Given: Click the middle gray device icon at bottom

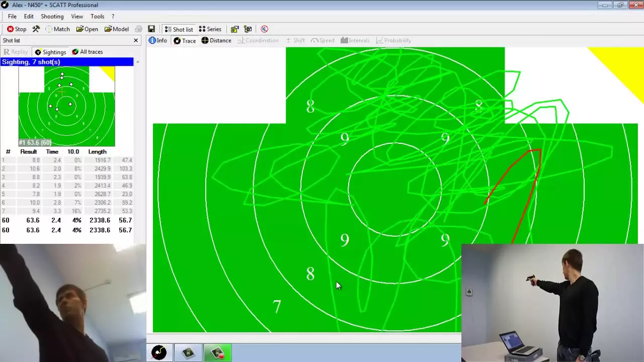Looking at the screenshot, I should point(188,353).
